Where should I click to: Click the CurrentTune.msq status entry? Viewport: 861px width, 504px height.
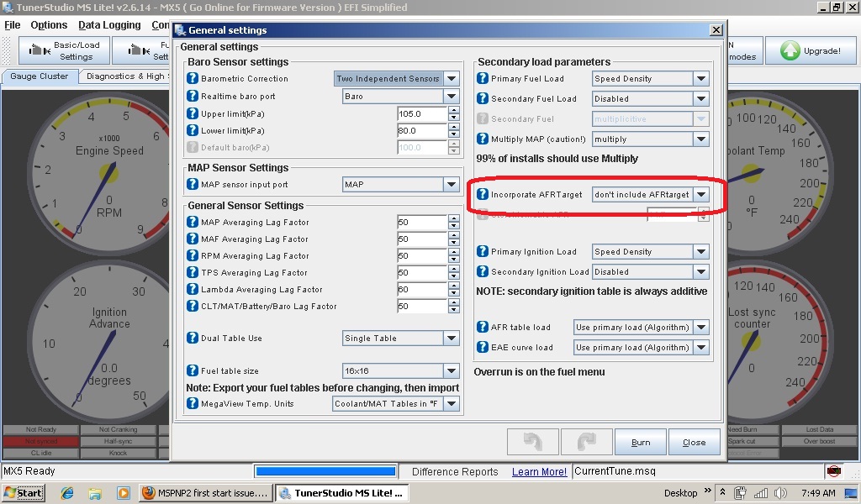tap(615, 471)
